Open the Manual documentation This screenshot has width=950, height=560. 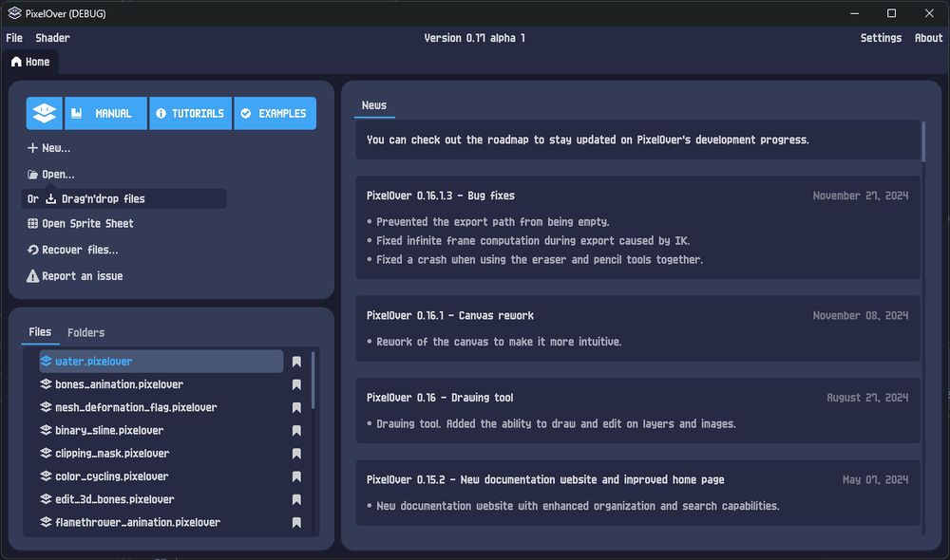(106, 113)
